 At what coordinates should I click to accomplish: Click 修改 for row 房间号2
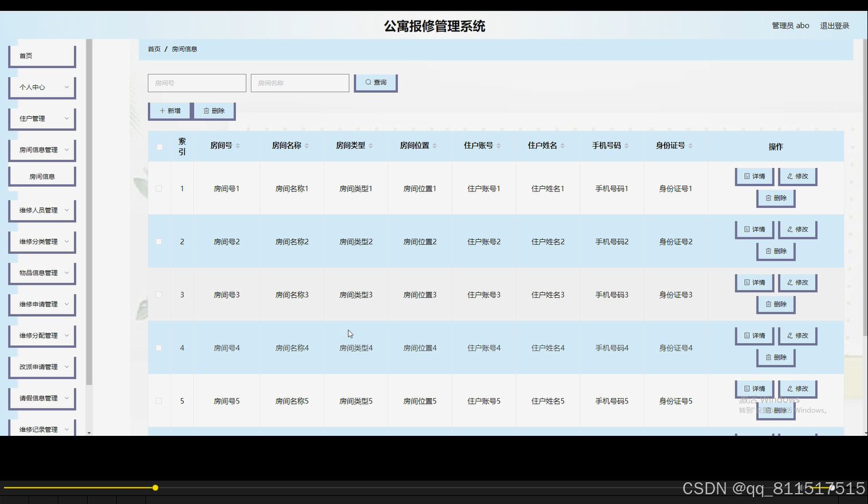pyautogui.click(x=798, y=230)
